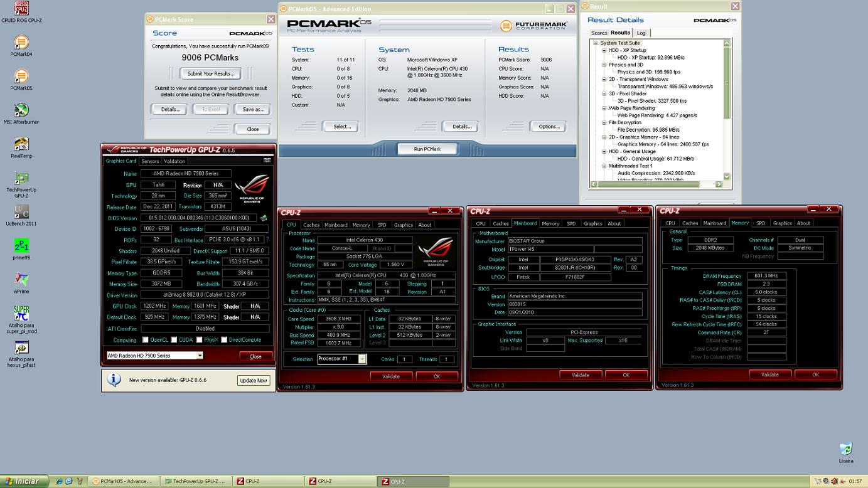Viewport: 868px width, 488px height.
Task: Click the DRAM Frequency 601.3 MHz field
Action: (766, 276)
